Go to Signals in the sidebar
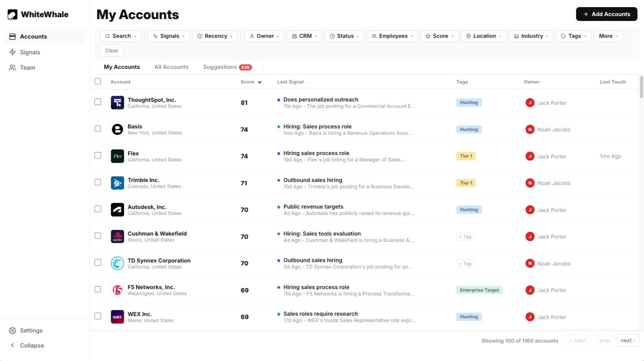Screen dimensions: 644x361 point(45,52)
